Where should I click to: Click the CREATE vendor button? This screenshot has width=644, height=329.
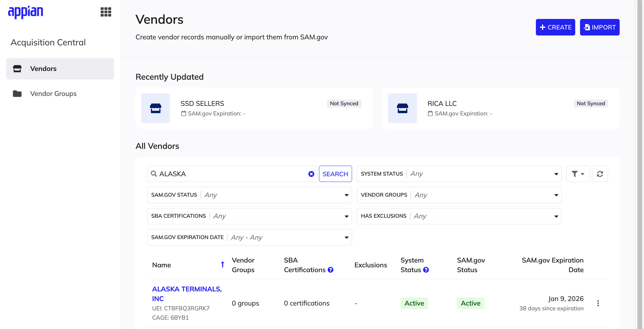click(x=555, y=27)
